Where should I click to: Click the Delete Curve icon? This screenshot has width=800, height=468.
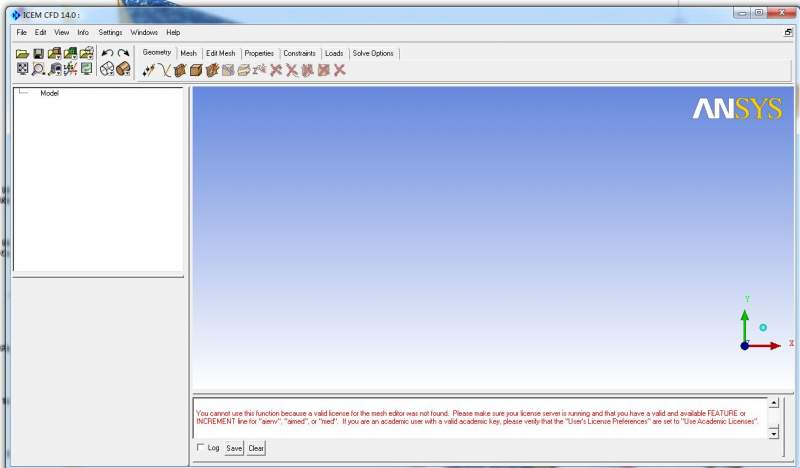pyautogui.click(x=292, y=70)
